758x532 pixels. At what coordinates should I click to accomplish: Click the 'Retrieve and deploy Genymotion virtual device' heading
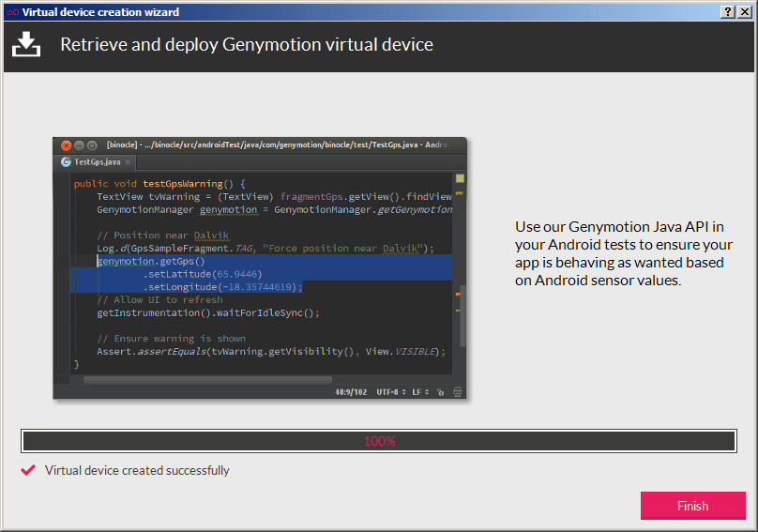247,44
